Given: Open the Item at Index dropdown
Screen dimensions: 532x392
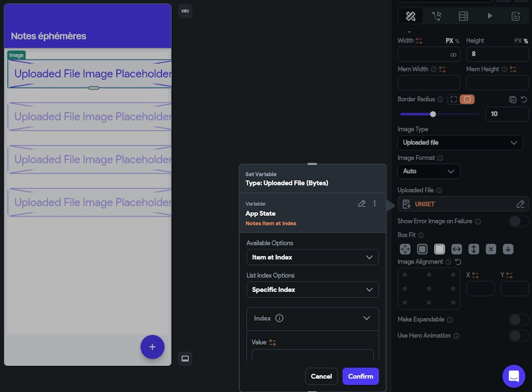Looking at the screenshot, I should click(312, 257).
